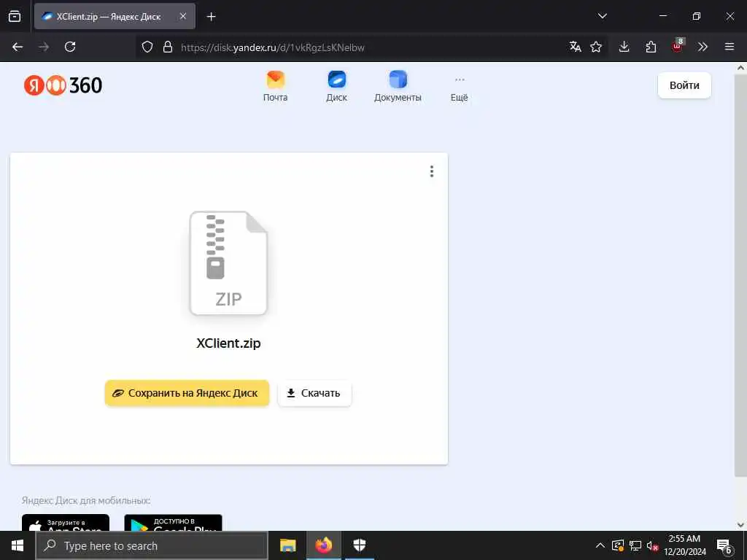747x560 pixels.
Task: Bookmark this page with the star
Action: point(596,47)
